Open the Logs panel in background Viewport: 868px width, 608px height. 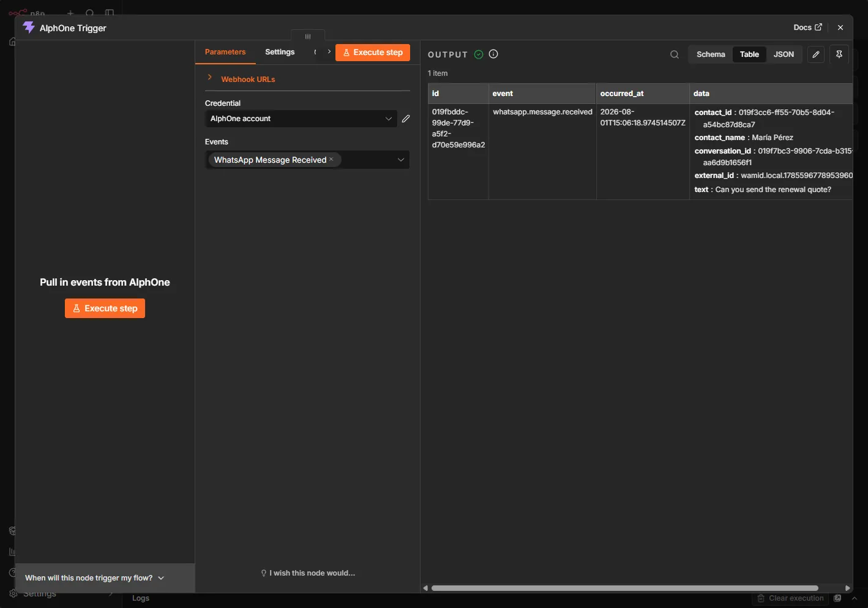(141, 598)
